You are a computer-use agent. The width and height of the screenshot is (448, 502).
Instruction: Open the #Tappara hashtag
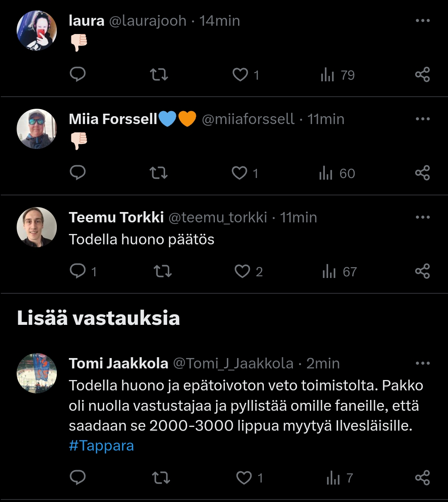pyautogui.click(x=101, y=446)
